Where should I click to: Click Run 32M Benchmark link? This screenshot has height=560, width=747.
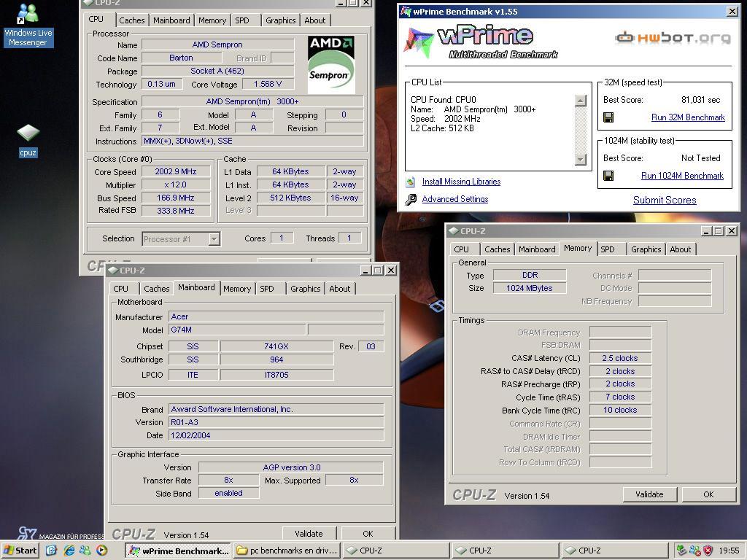click(688, 117)
